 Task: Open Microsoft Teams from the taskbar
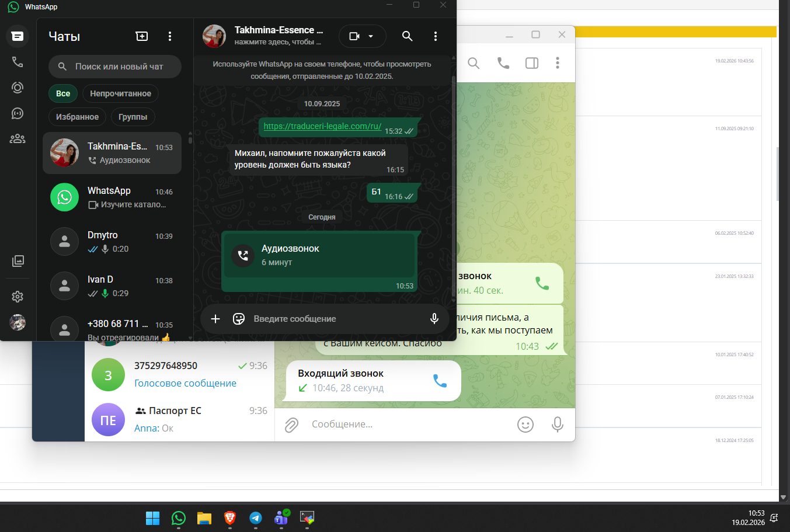click(281, 518)
